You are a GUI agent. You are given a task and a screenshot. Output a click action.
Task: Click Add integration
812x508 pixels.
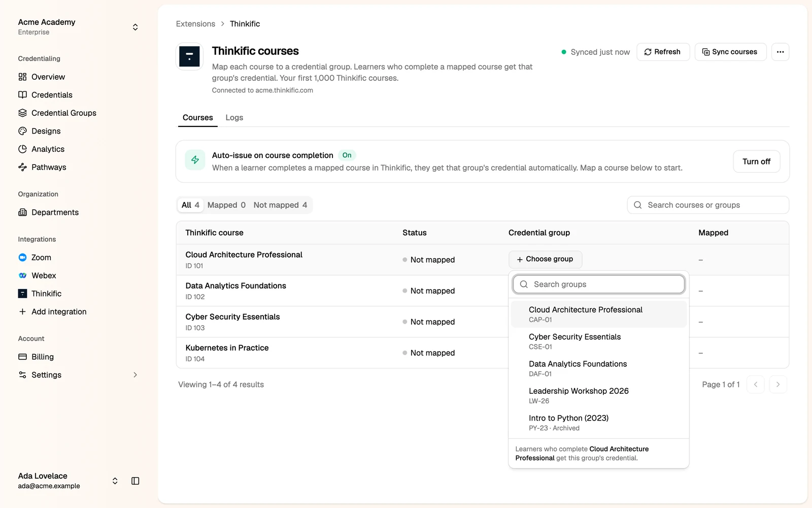pyautogui.click(x=52, y=312)
